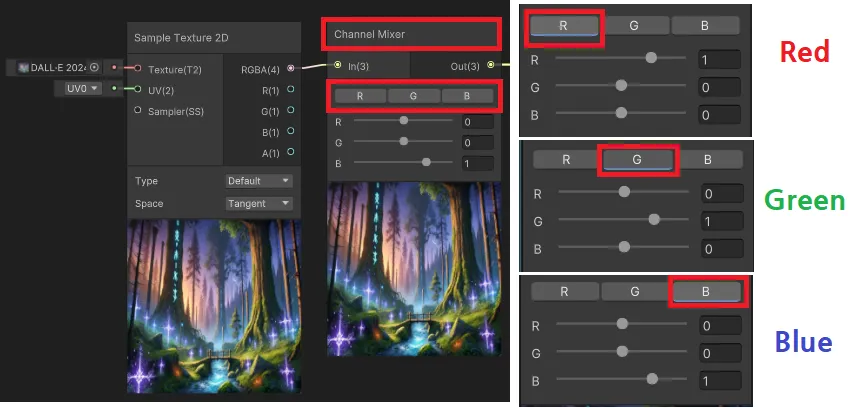Click the B slider in the Blue panel
The height and width of the screenshot is (408, 856).
pos(622,379)
